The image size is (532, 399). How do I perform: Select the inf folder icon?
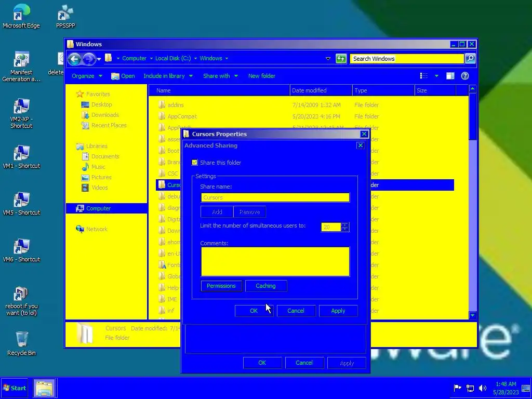pos(162,311)
